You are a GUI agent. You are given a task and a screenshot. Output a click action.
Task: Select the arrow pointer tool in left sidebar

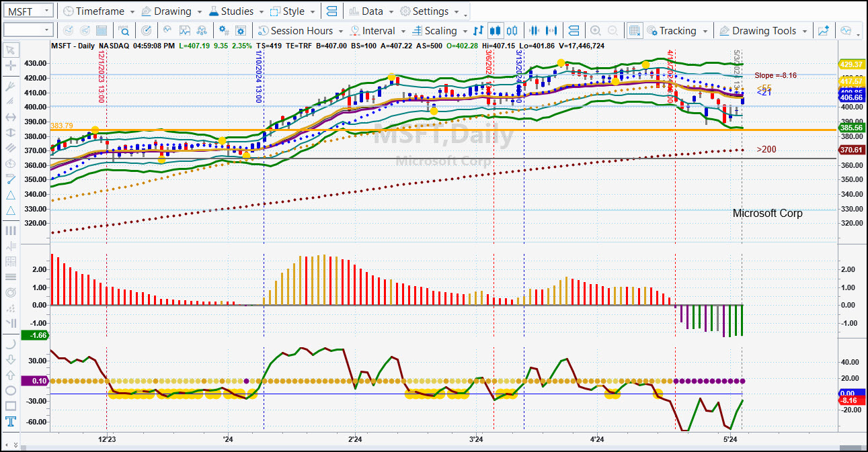11,50
